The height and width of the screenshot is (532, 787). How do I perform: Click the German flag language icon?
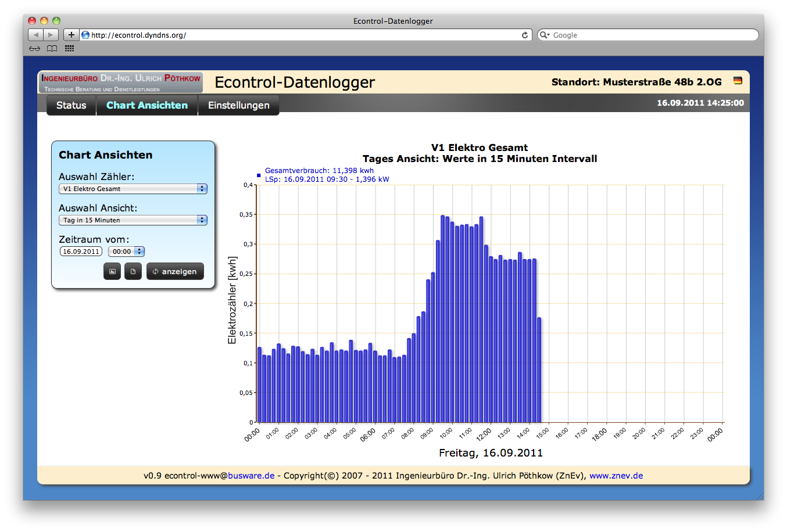coord(738,81)
